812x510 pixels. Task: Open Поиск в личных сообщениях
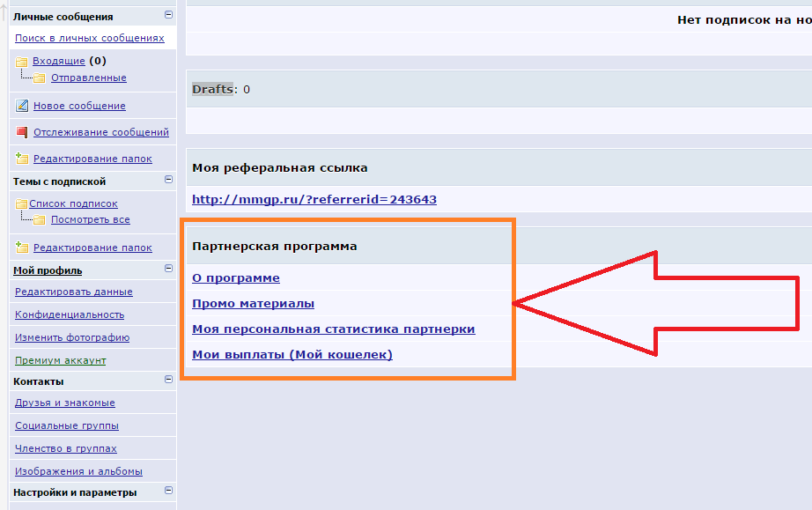89,38
